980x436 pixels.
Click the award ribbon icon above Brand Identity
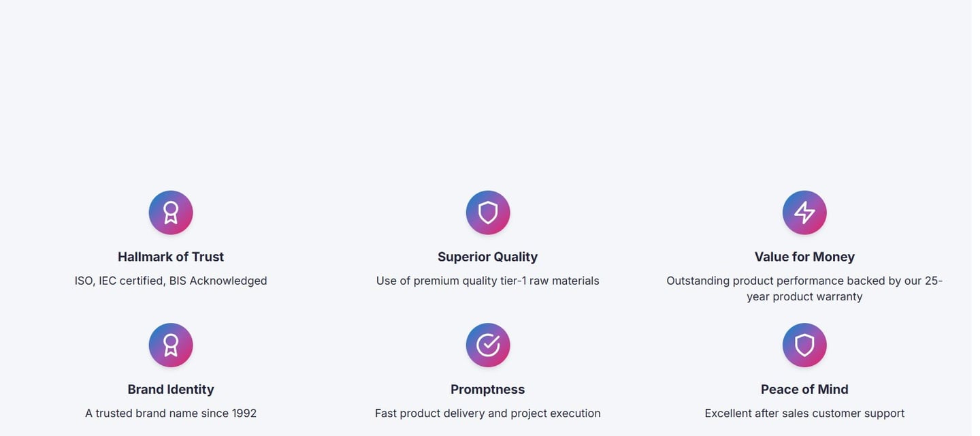171,345
